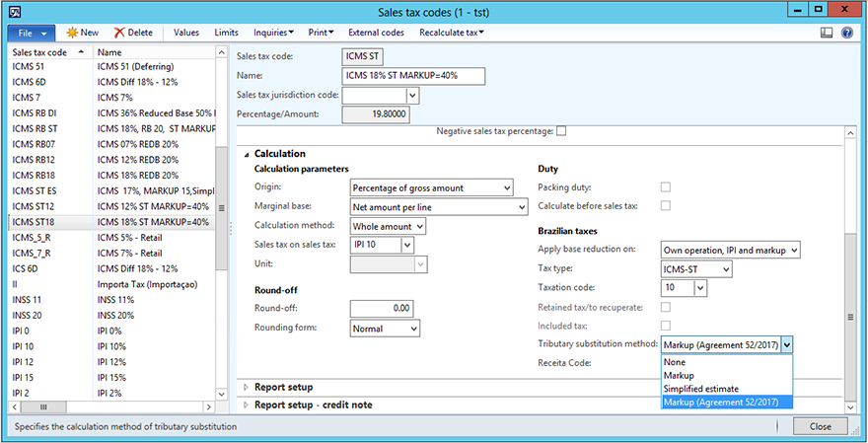
Task: Click the Close button
Action: tap(820, 427)
